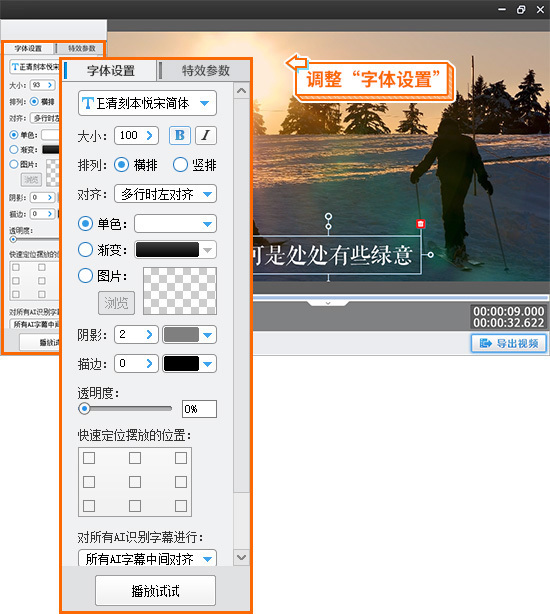Check the middle-left position checkbox
This screenshot has height=614, width=550.
click(x=89, y=482)
